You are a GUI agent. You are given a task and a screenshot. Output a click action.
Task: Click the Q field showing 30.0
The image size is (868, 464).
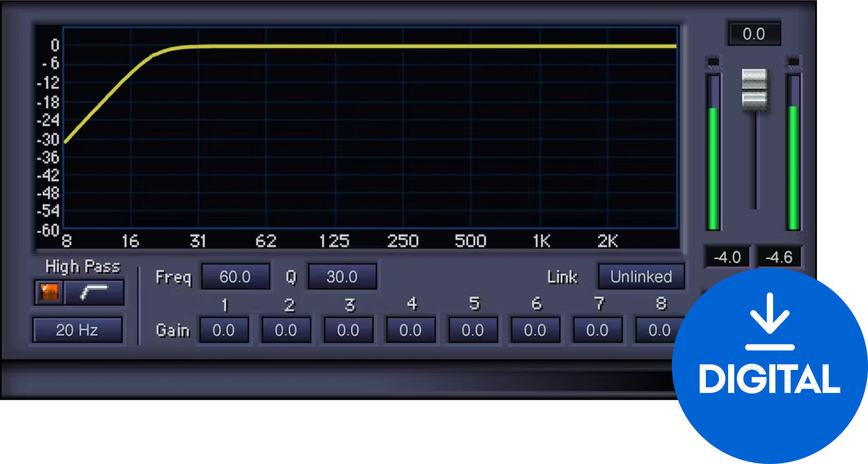(x=342, y=277)
